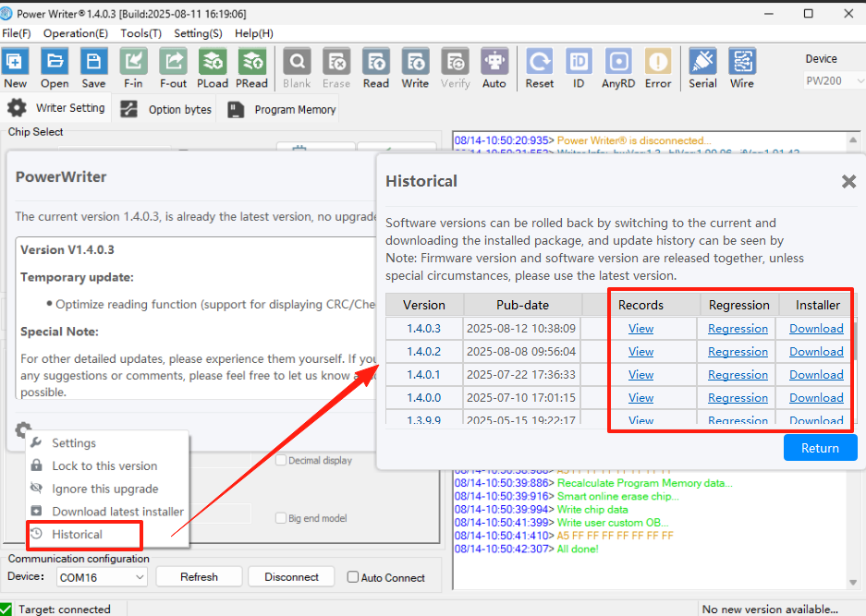Switch to the Option bytes tab
The height and width of the screenshot is (616, 866).
point(165,109)
